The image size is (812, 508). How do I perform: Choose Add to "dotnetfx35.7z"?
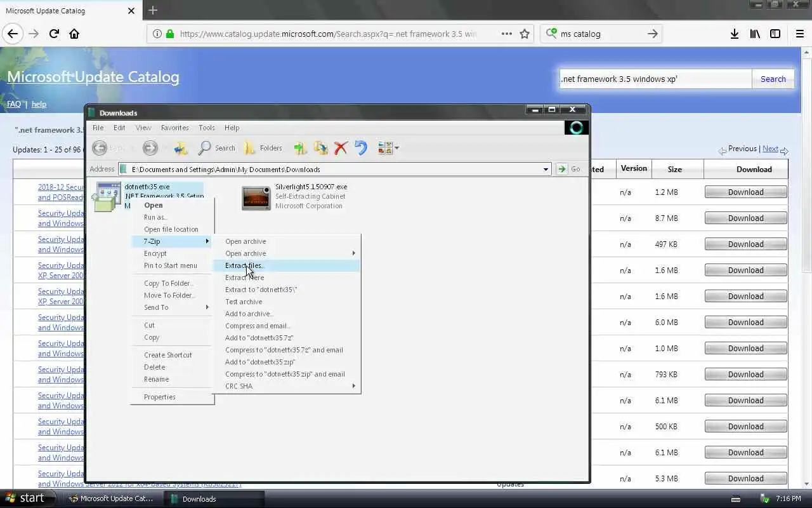pos(286,338)
